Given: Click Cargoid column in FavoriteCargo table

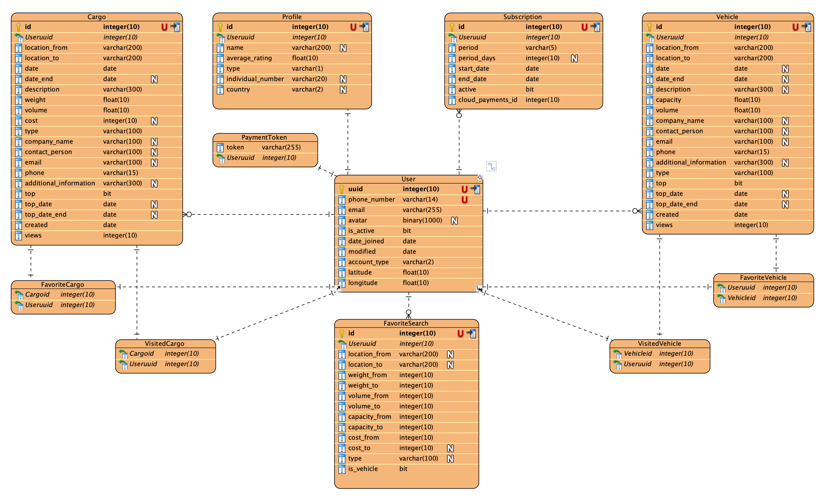Looking at the screenshot, I should (x=37, y=295).
